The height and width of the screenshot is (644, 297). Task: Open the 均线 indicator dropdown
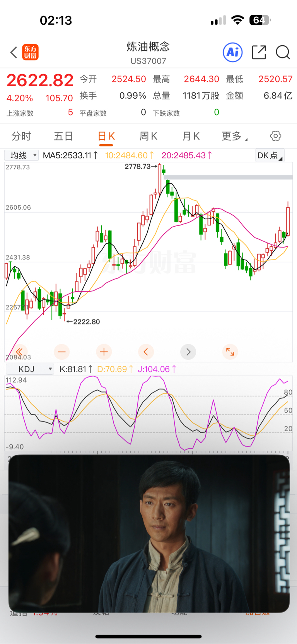pos(21,155)
